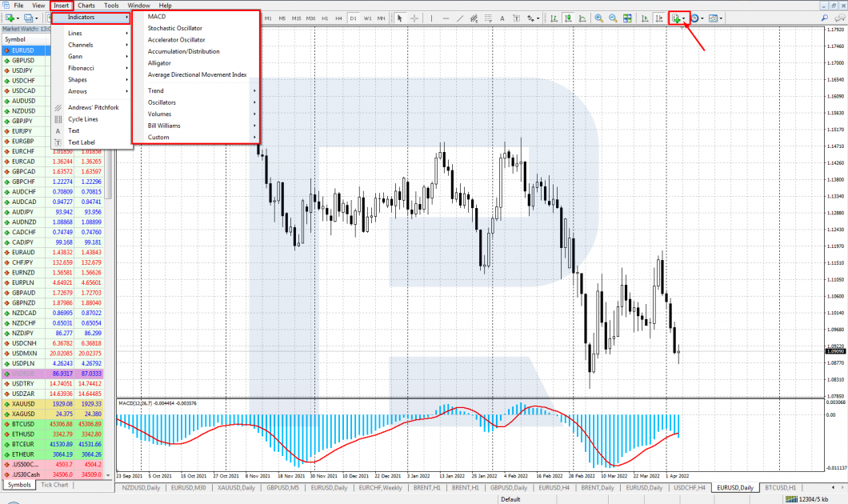Switch timeframe to MN
The height and width of the screenshot is (504, 848).
click(382, 18)
